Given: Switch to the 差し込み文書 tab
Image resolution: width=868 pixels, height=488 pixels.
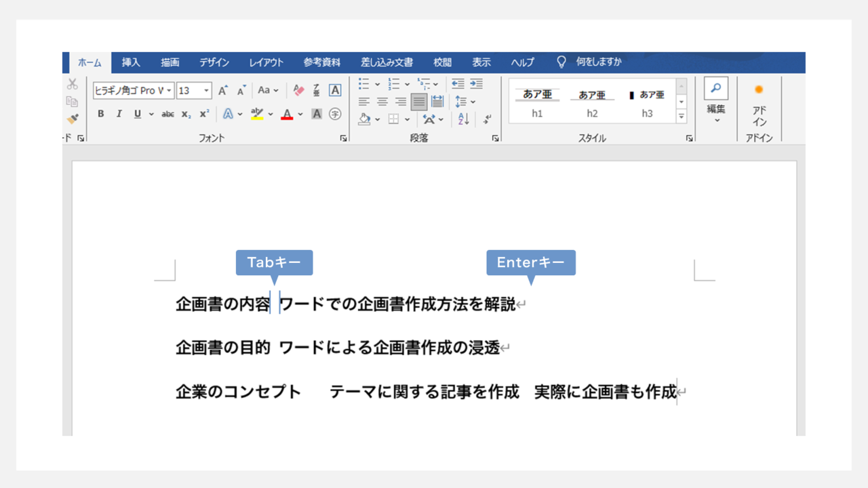Looking at the screenshot, I should coord(387,62).
